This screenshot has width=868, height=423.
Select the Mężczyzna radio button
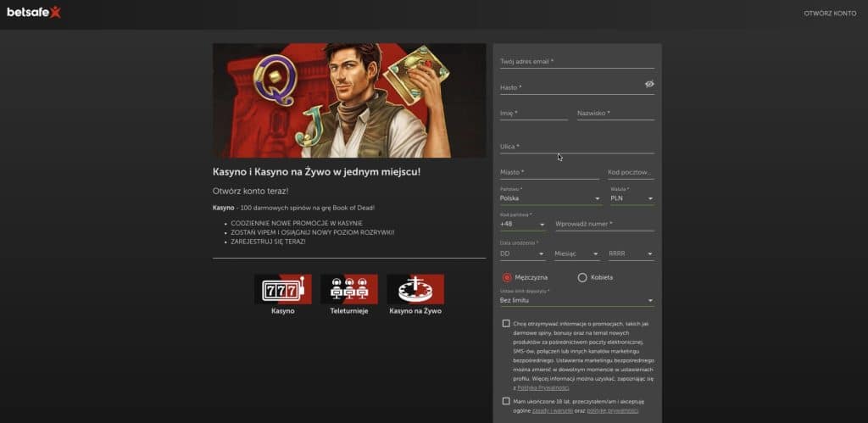pyautogui.click(x=507, y=277)
